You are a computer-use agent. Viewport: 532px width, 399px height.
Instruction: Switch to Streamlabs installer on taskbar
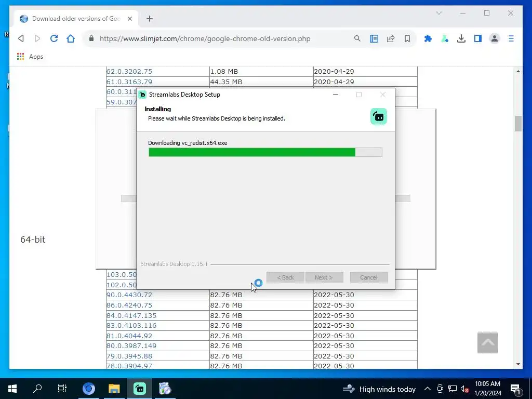(x=139, y=389)
